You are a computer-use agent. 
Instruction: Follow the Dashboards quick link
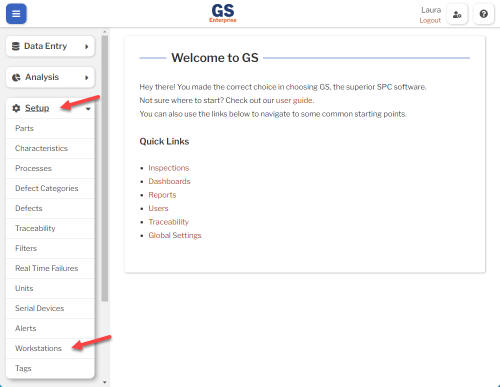[169, 181]
